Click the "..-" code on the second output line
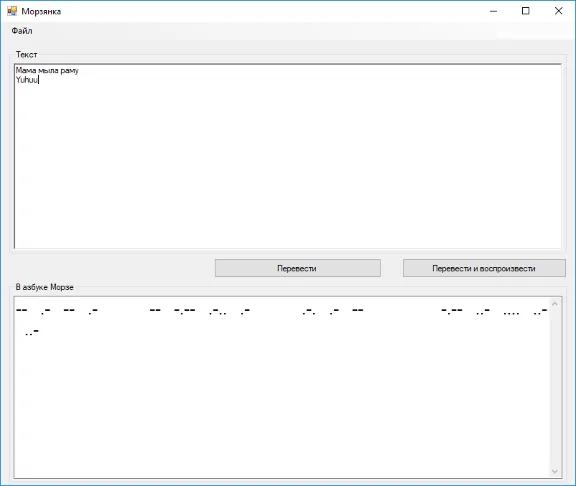This screenshot has height=486, width=576. pyautogui.click(x=32, y=332)
